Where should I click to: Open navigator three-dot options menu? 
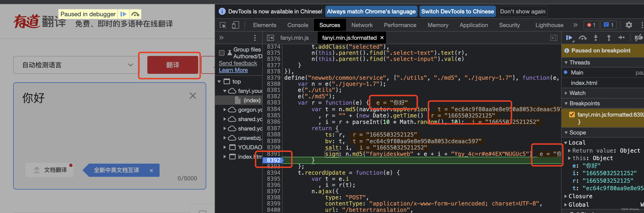click(255, 38)
